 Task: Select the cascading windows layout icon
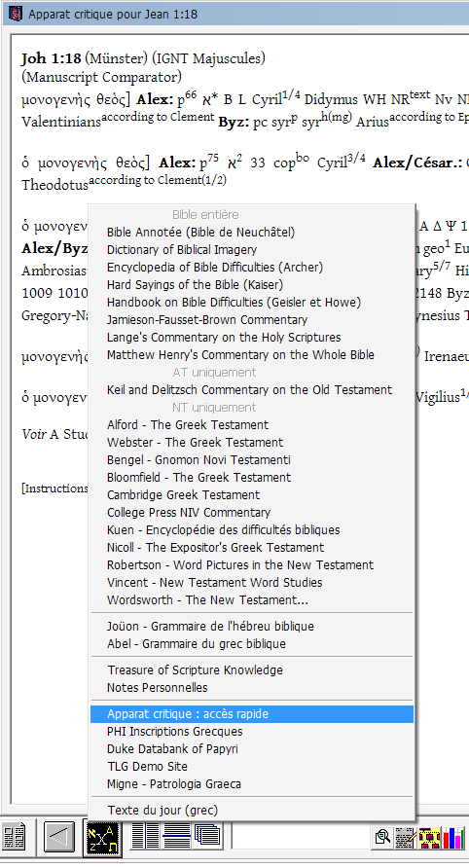[207, 835]
